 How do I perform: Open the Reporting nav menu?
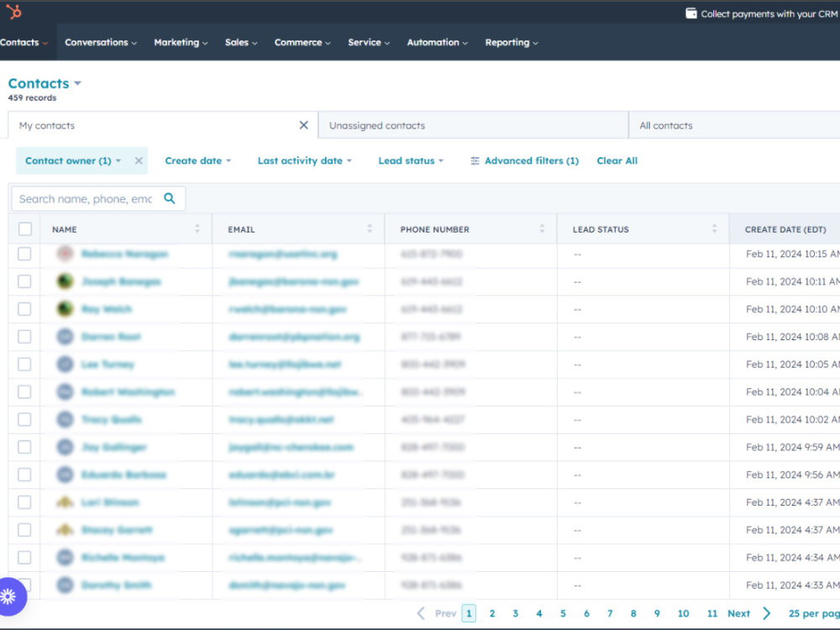[512, 42]
